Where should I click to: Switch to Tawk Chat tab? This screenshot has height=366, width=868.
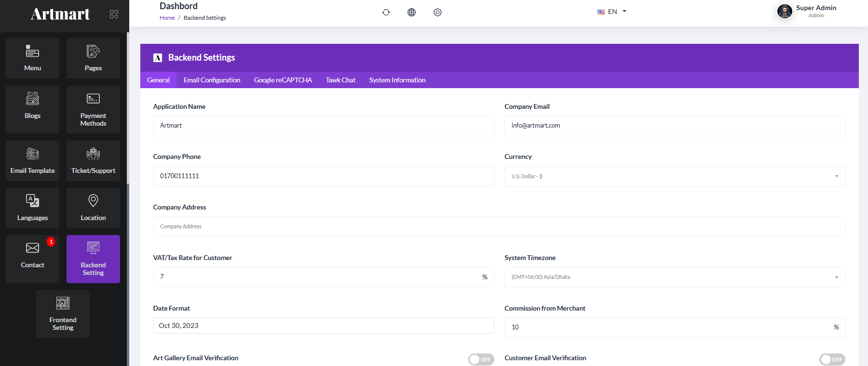coord(340,80)
